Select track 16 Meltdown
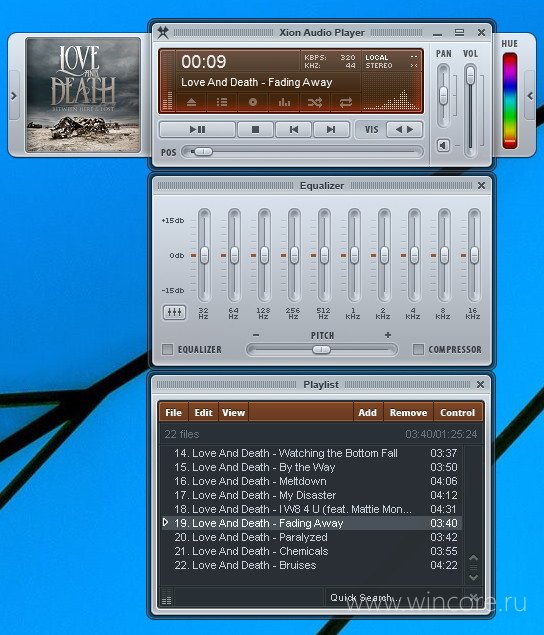The width and height of the screenshot is (544, 635). 311,481
